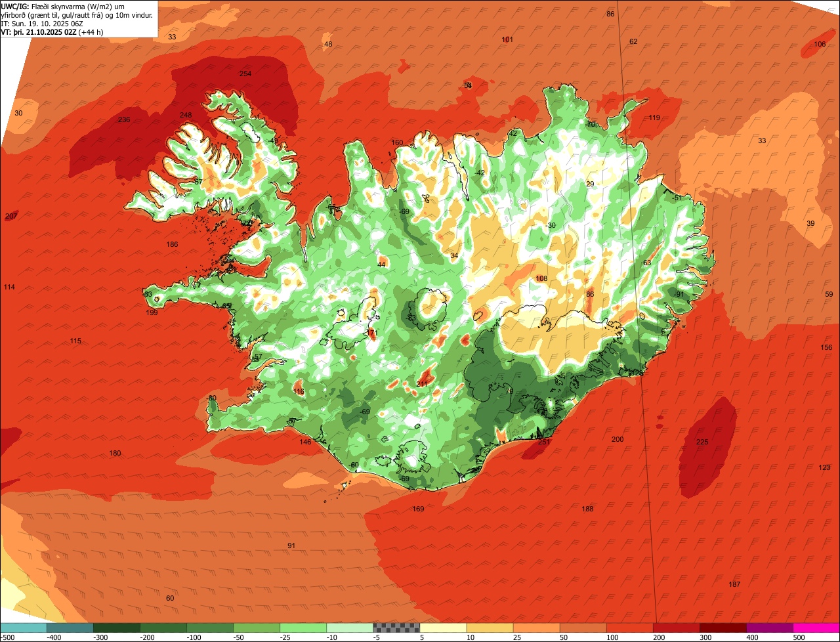Click the map value '106' in the top right
Viewport: 840px width, 642px height.
[820, 44]
